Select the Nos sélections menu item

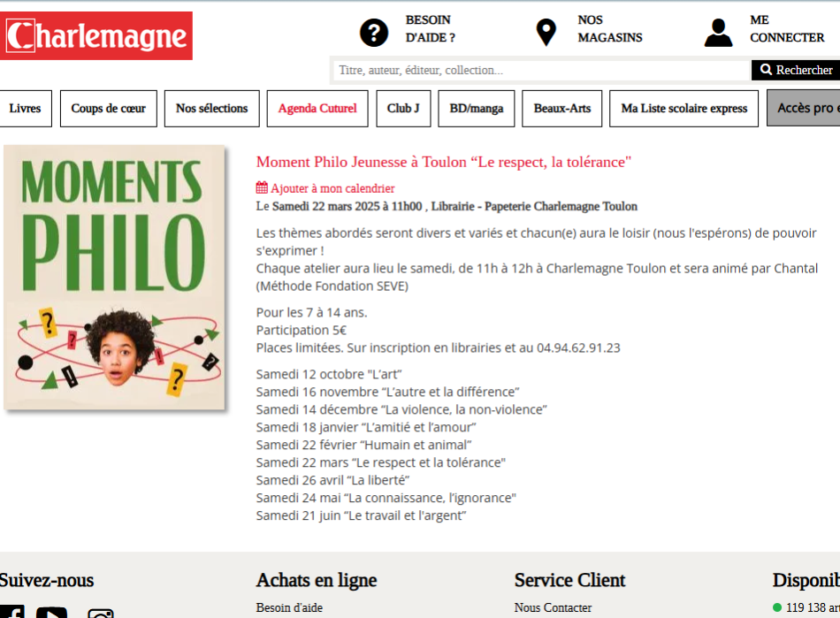(x=211, y=109)
